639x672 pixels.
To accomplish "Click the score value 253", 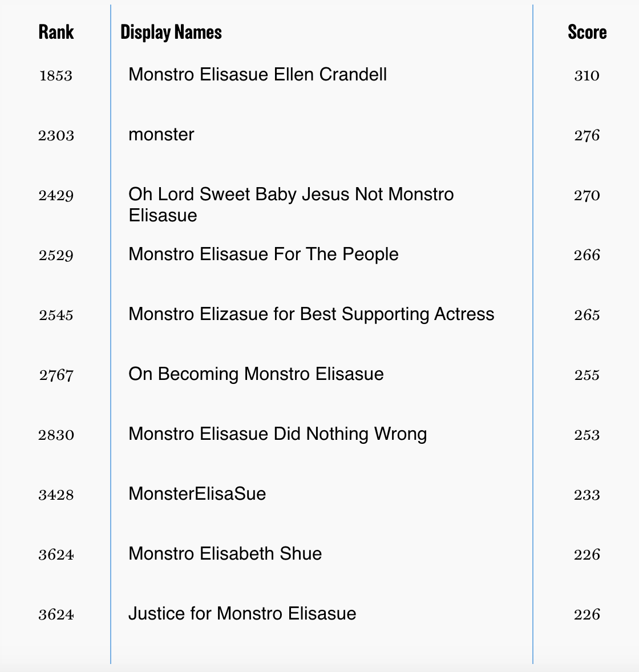I will pyautogui.click(x=587, y=435).
